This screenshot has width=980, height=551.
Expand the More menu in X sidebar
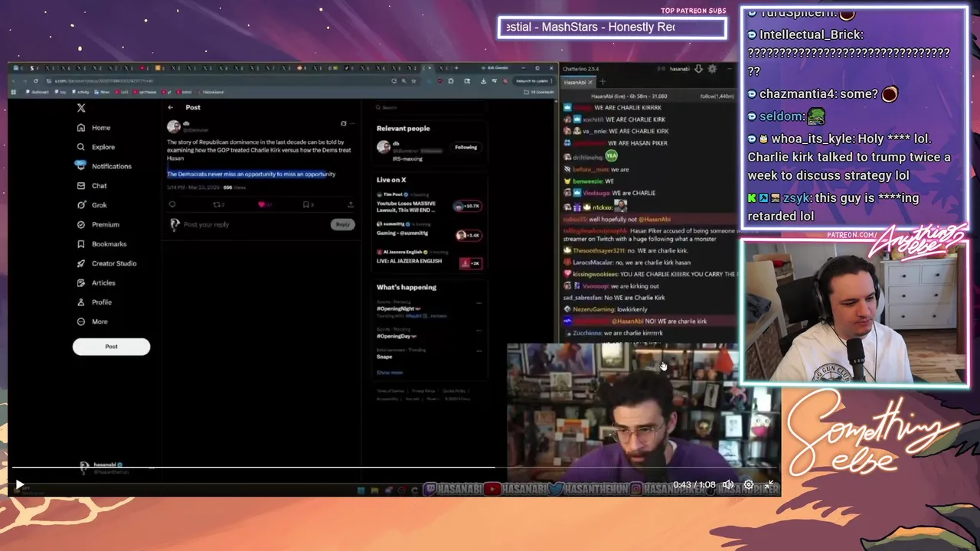(x=93, y=321)
